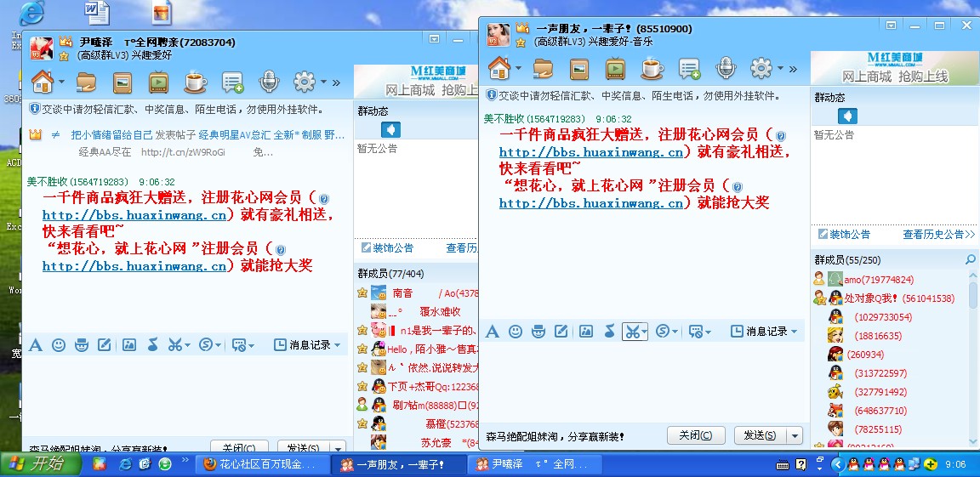Open group file share in 尹曦泽 window
This screenshot has width=980, height=477.
(x=86, y=82)
